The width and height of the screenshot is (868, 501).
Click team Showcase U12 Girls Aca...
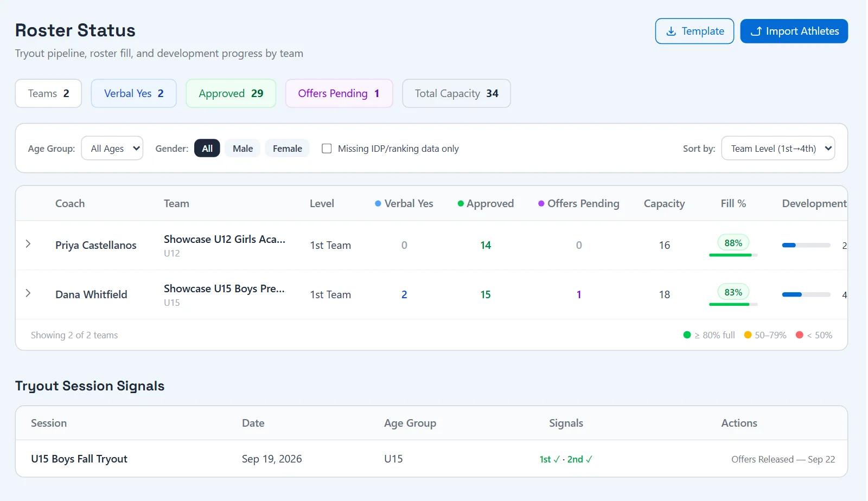pos(225,239)
